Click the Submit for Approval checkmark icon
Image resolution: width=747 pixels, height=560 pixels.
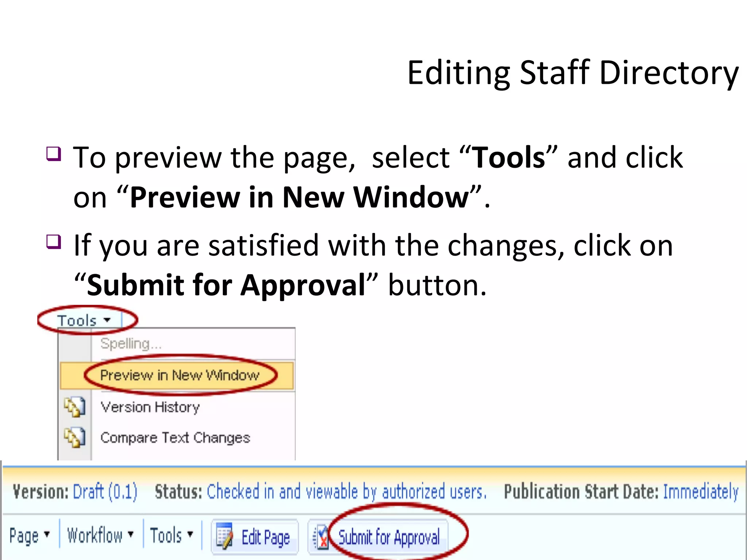[x=321, y=537]
